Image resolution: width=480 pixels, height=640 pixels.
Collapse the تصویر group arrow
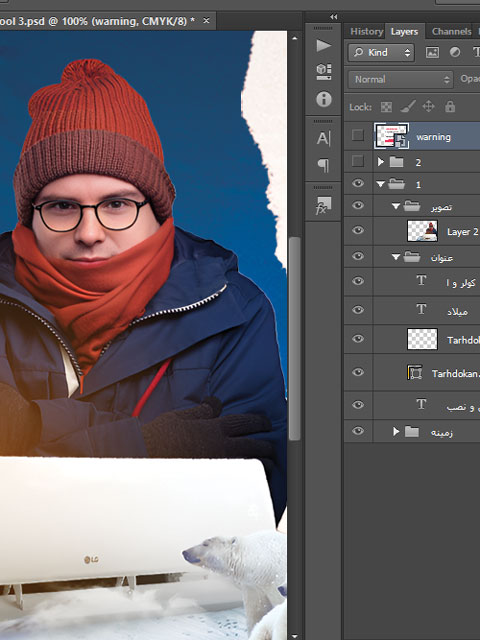click(x=395, y=207)
